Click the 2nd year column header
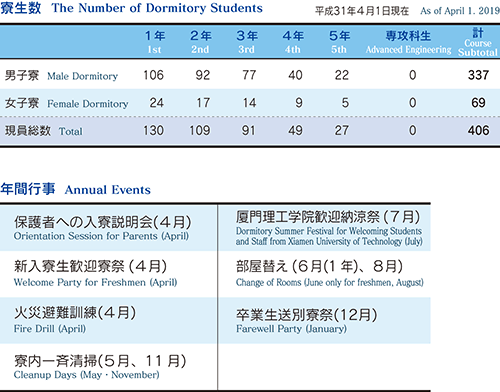Viewport: 500px width, 392px height. click(200, 42)
